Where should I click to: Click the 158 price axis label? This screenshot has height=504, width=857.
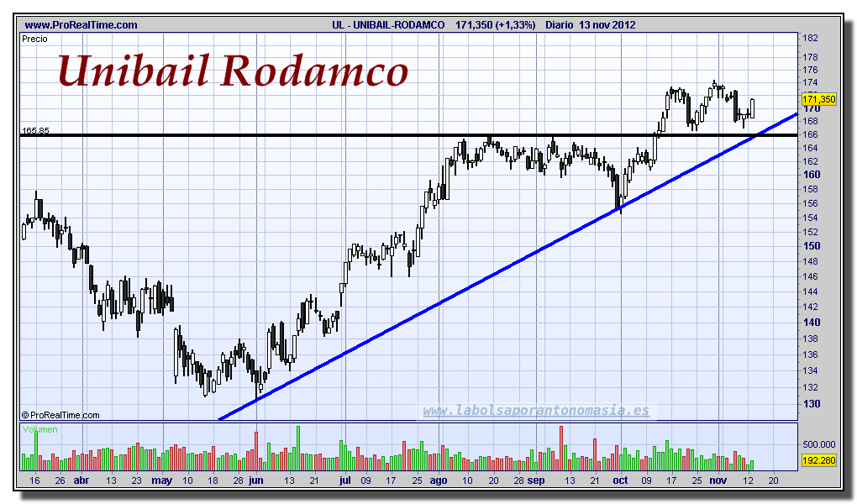coord(810,189)
